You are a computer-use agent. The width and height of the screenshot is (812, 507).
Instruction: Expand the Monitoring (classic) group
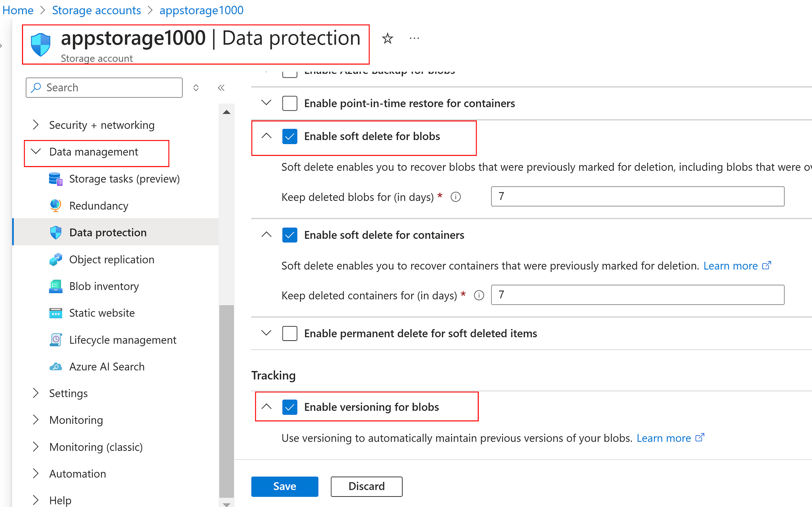pyautogui.click(x=36, y=446)
